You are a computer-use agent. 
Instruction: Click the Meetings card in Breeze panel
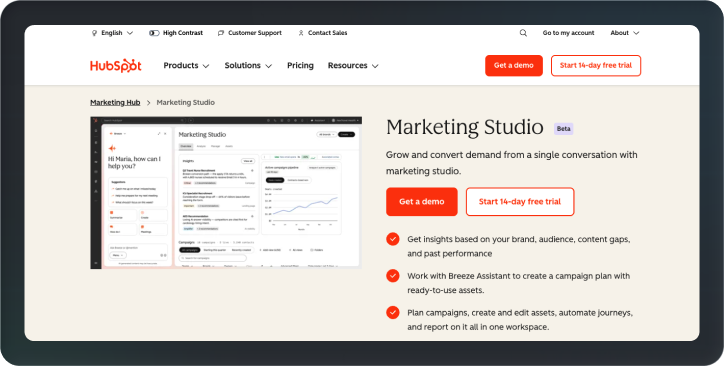pos(153,229)
